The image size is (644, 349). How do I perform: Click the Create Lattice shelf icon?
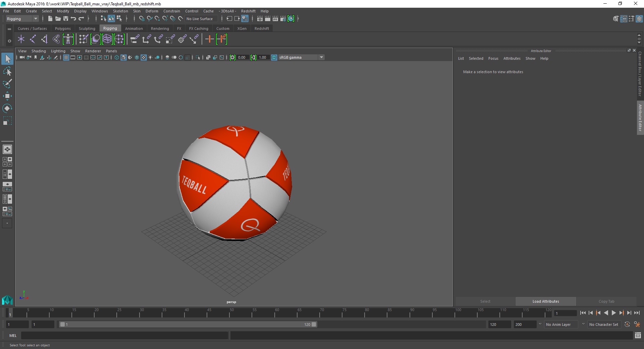coord(107,39)
